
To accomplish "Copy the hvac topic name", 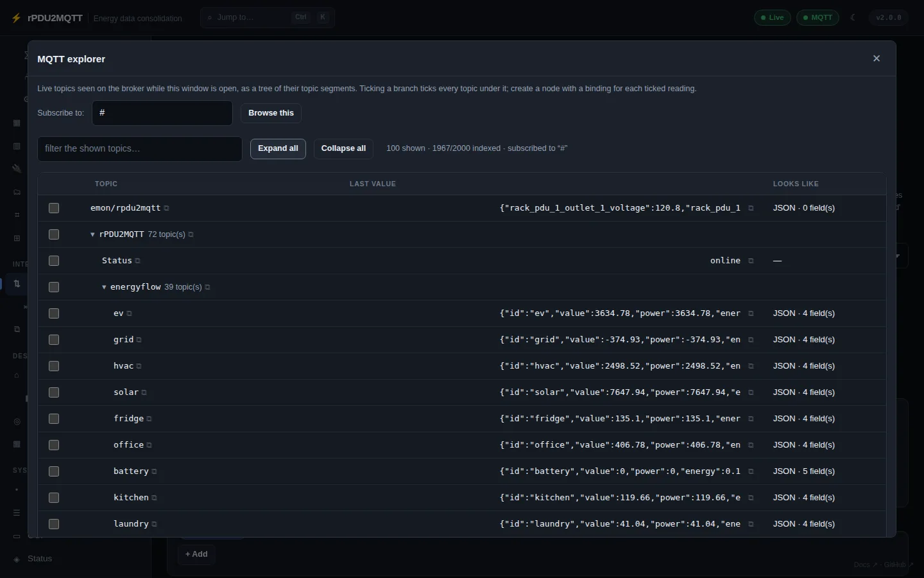I will pyautogui.click(x=139, y=366).
